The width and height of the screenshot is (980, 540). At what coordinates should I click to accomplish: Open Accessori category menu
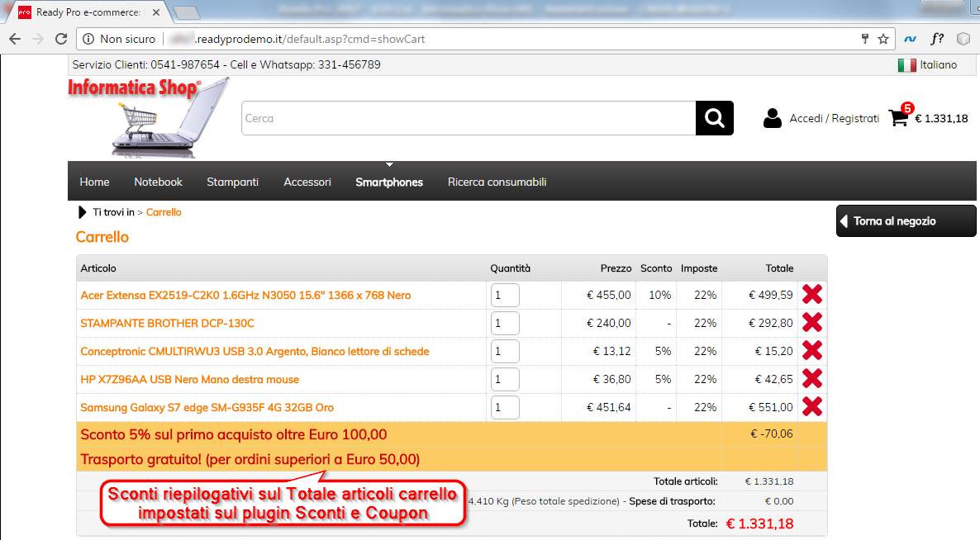pyautogui.click(x=307, y=182)
